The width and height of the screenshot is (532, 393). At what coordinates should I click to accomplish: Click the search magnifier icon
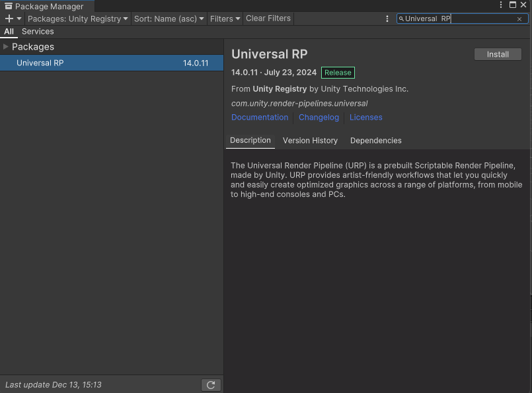pos(401,18)
